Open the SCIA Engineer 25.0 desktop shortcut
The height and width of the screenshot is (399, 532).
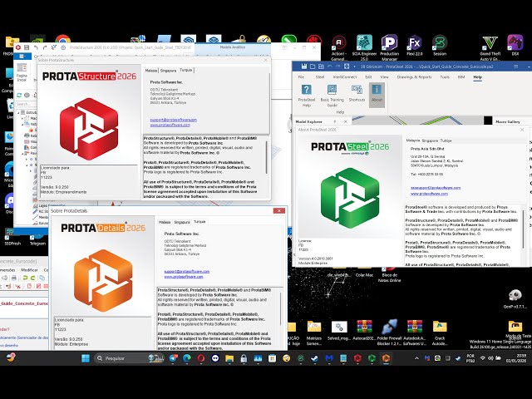coord(364,47)
